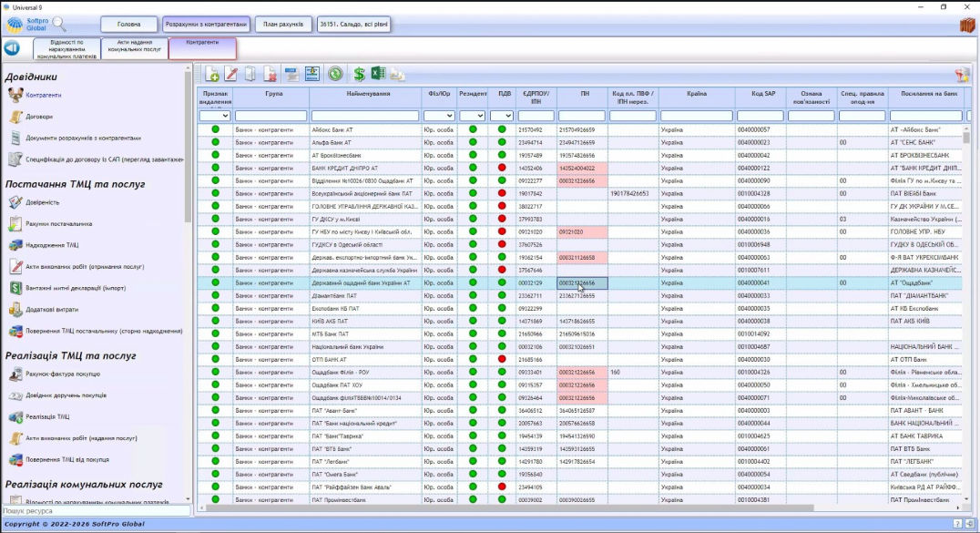This screenshot has width=980, height=533.
Task: Select the Альфа-Банк АТ name cell
Action: click(365, 143)
